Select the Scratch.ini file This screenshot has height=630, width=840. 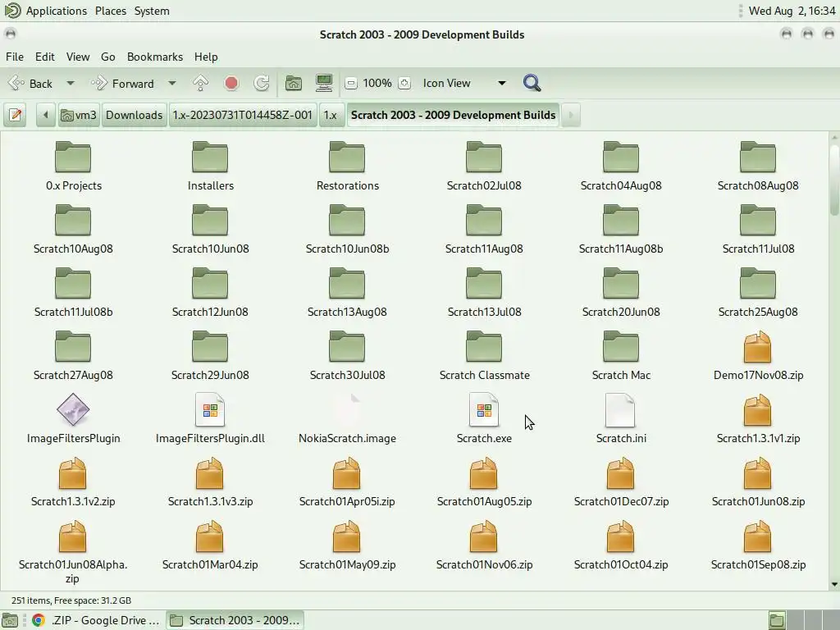pyautogui.click(x=621, y=419)
